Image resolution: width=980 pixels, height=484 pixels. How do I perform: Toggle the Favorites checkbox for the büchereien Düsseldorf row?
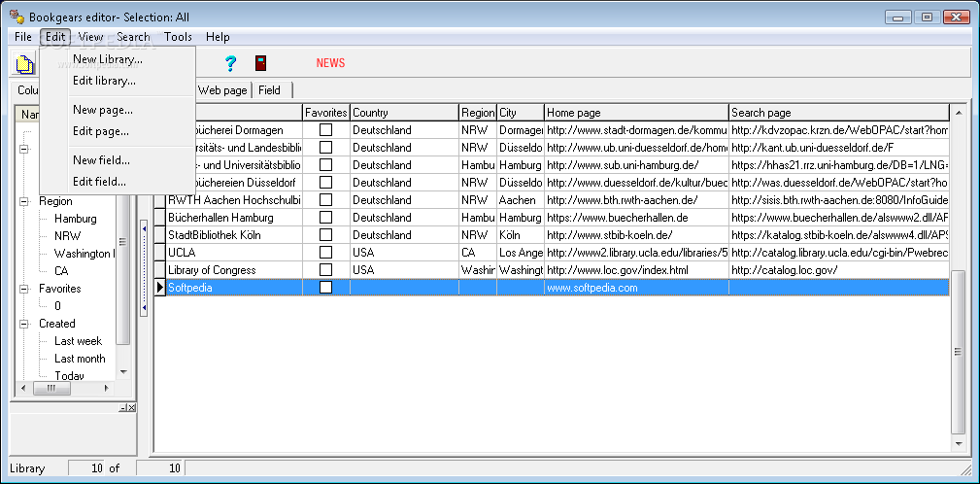325,183
